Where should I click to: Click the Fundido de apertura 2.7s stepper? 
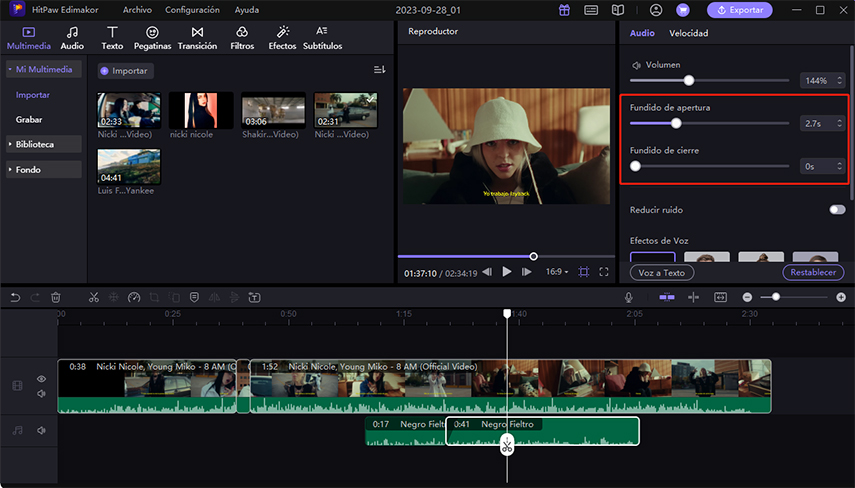tap(839, 124)
